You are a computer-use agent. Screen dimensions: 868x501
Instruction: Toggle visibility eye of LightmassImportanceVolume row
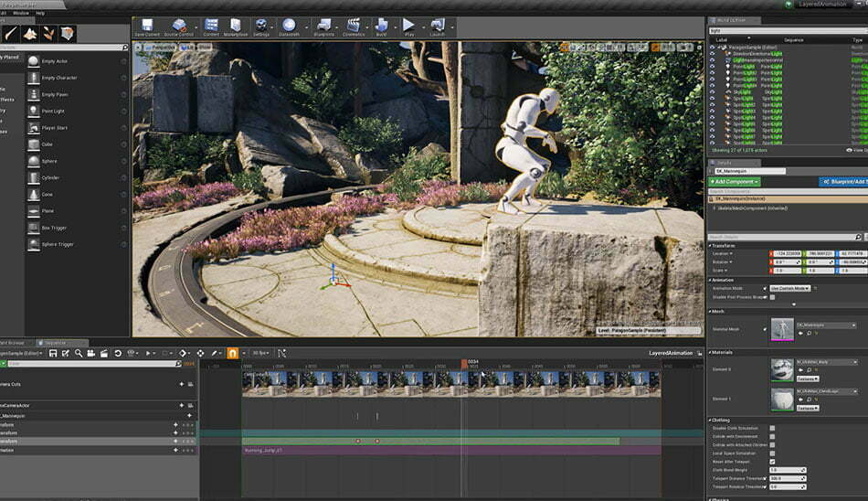(x=713, y=59)
